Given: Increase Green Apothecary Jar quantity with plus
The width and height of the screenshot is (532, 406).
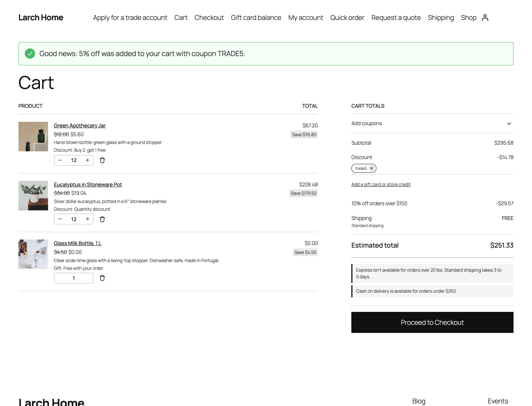Looking at the screenshot, I should [x=87, y=160].
